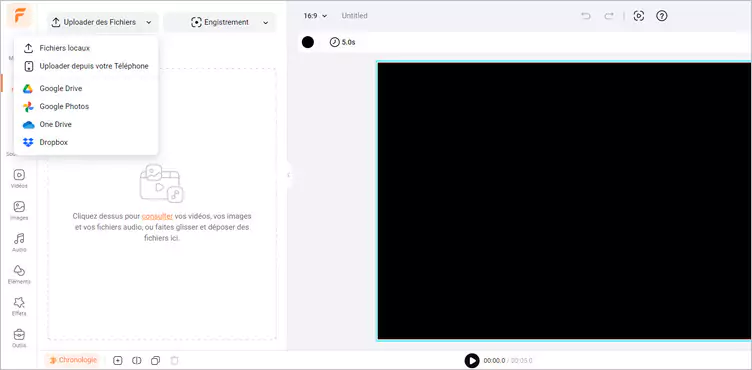Open the help question mark icon
752x370 pixels.
(662, 16)
